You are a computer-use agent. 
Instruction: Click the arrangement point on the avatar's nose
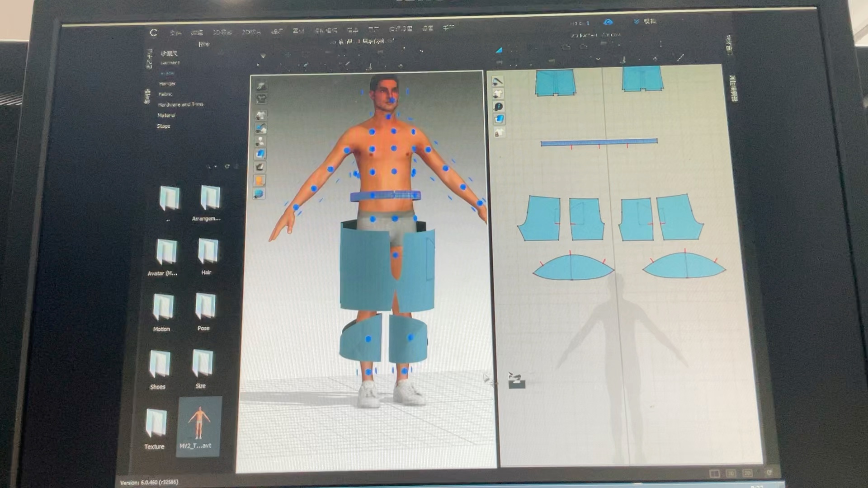click(x=392, y=100)
